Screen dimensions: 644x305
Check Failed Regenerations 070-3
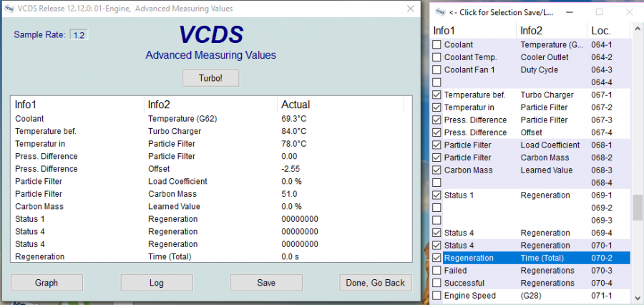tap(437, 271)
